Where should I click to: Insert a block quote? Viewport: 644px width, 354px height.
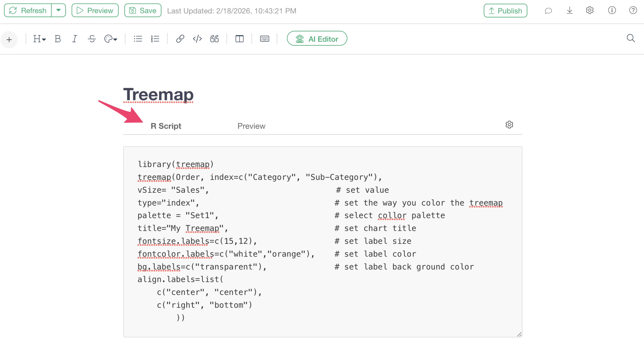[214, 39]
